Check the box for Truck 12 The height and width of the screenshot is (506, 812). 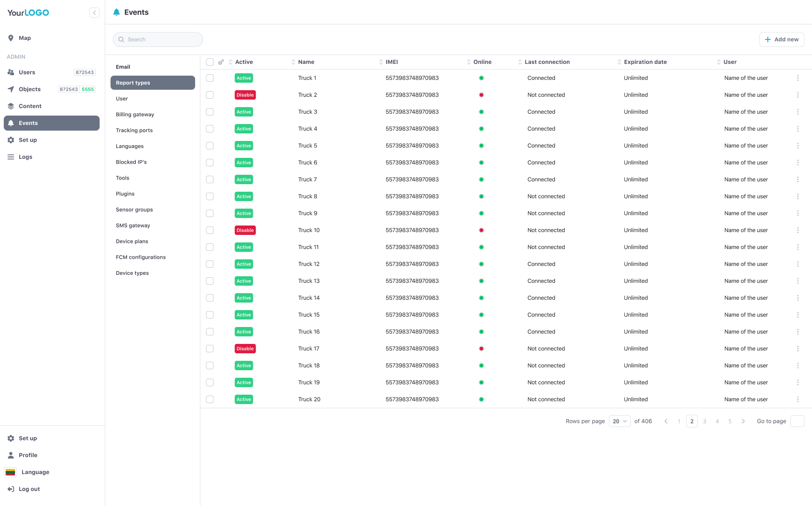[210, 264]
